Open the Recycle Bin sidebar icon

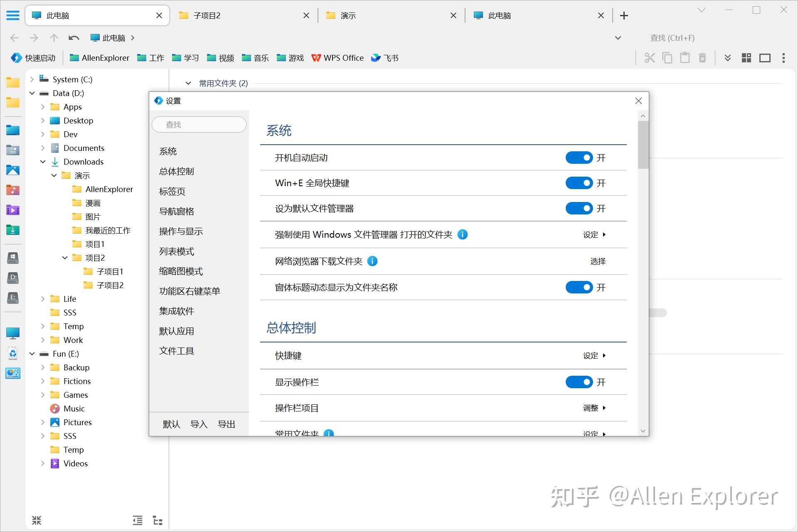coord(12,353)
